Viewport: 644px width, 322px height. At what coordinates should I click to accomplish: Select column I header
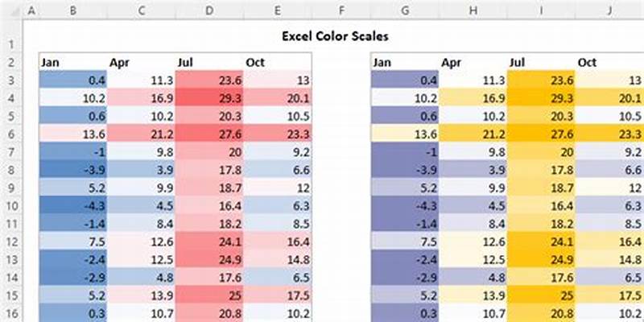[x=541, y=11]
